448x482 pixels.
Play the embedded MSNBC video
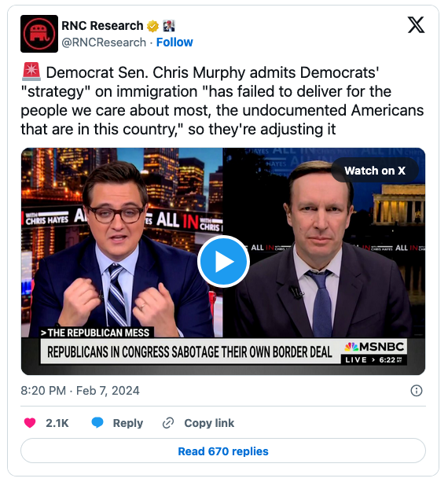coord(223,262)
